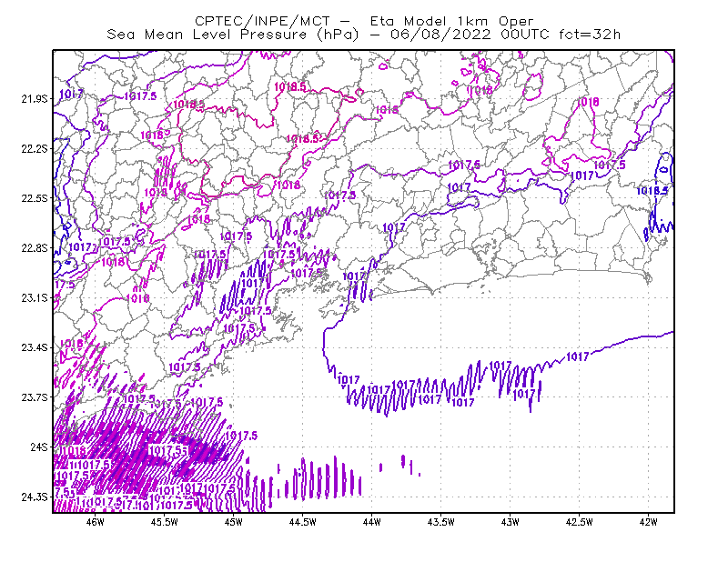Select the 23.7S latitude axis label
The image size is (728, 562).
[34, 397]
